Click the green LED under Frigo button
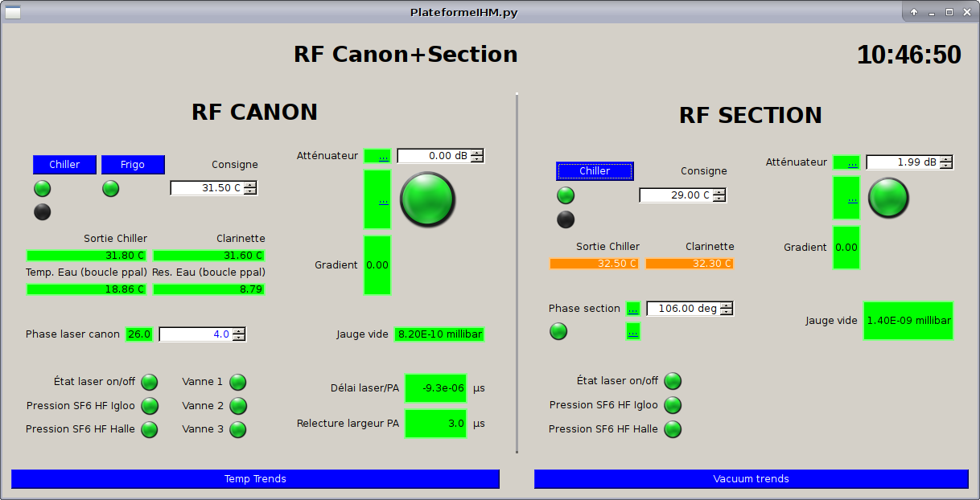Image resolution: width=980 pixels, height=500 pixels. (x=111, y=189)
